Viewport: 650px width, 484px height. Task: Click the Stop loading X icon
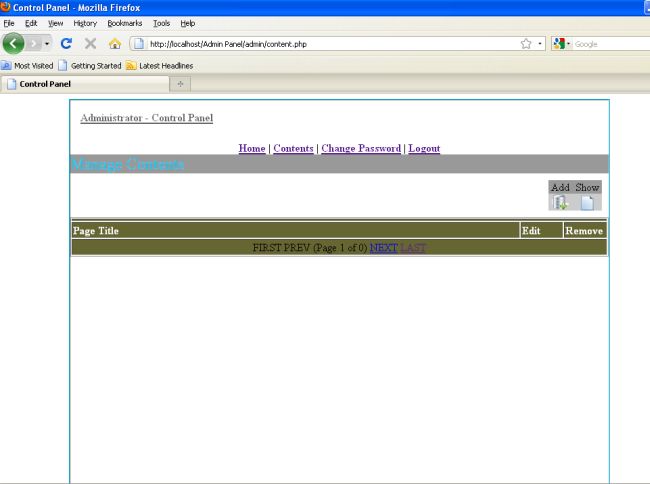click(90, 43)
